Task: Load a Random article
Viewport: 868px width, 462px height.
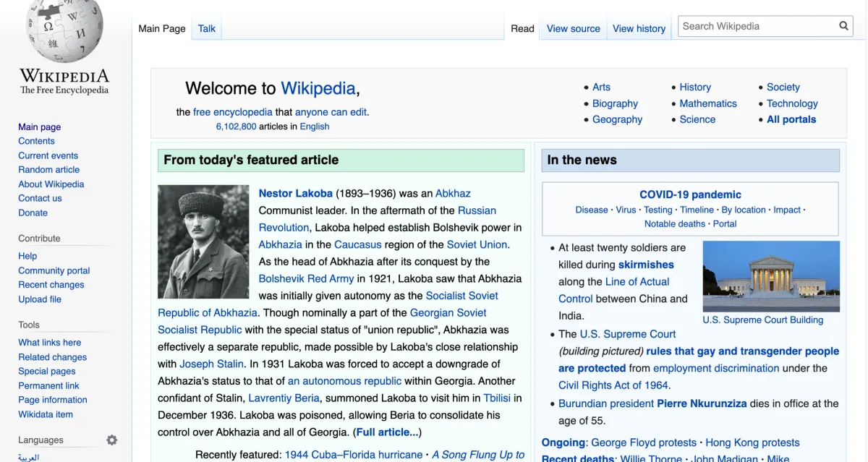Action: 49,169
